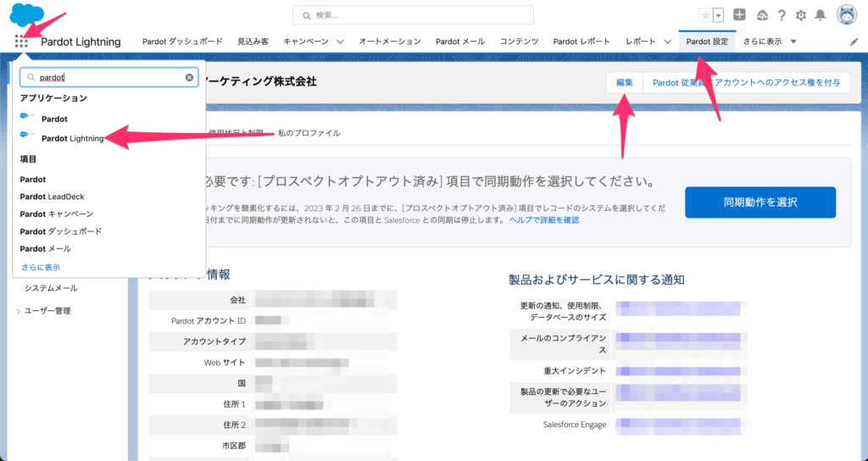Click the 重大インシデント label
The height and width of the screenshot is (461, 868).
[575, 371]
